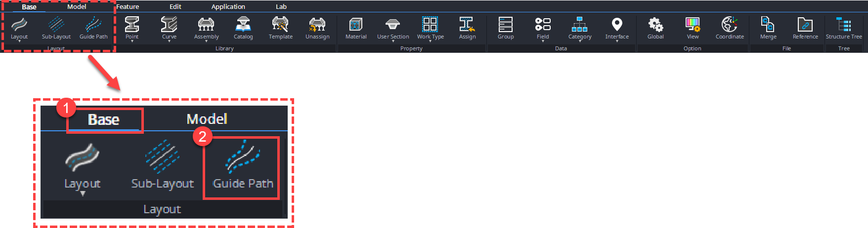
Task: Open the Group data tool
Action: [506, 28]
